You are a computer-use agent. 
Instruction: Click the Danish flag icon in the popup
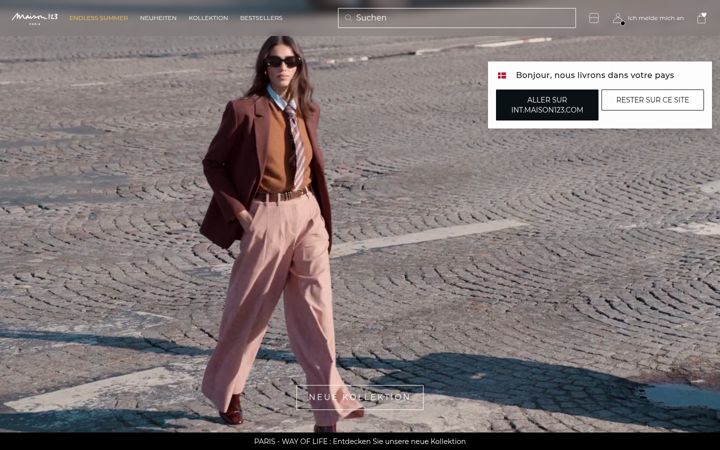pos(502,75)
